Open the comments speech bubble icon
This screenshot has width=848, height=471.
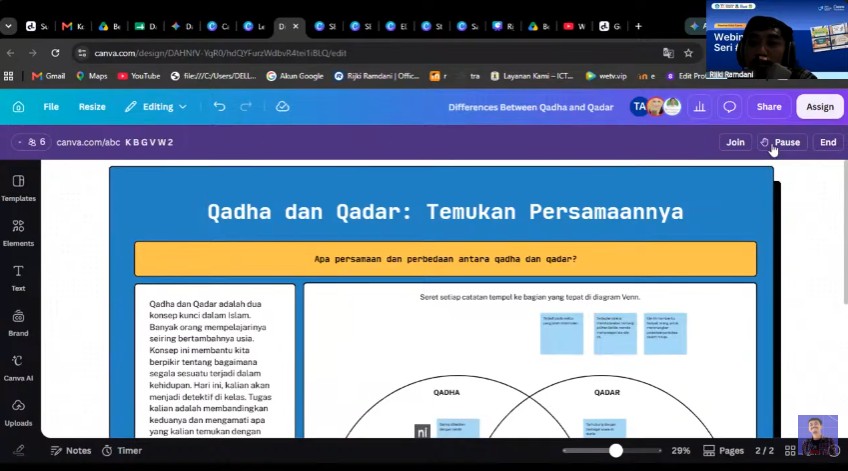pyautogui.click(x=730, y=107)
